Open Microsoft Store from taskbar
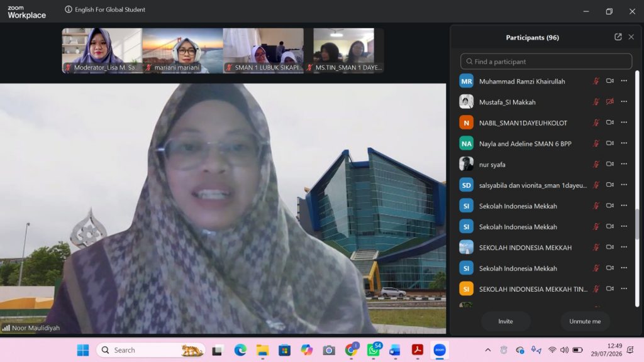Screen dimensions: 644x362 coord(284,350)
